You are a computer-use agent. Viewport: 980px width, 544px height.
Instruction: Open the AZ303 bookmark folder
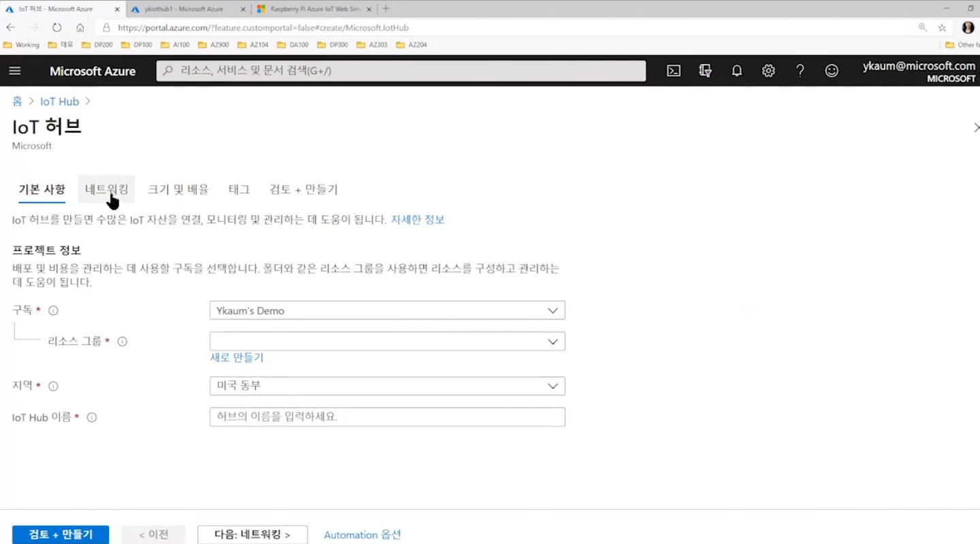[x=372, y=45]
